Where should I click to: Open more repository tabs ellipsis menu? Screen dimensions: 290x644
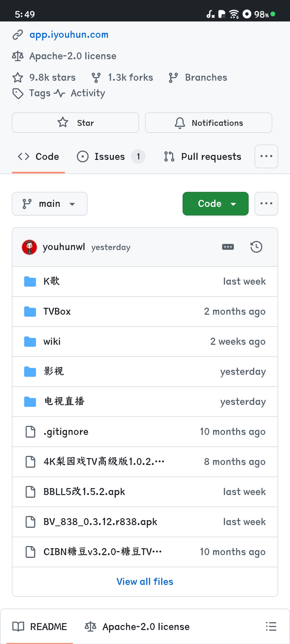[x=266, y=156]
